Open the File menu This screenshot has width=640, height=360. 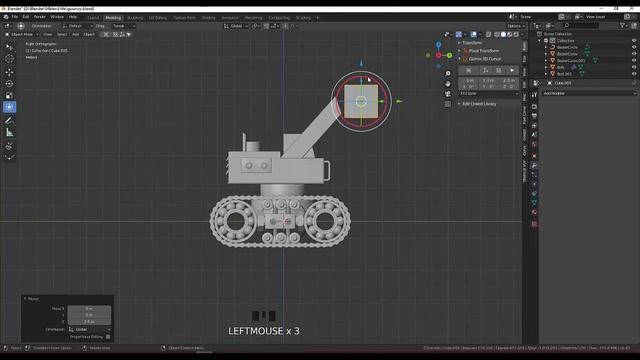coord(15,17)
